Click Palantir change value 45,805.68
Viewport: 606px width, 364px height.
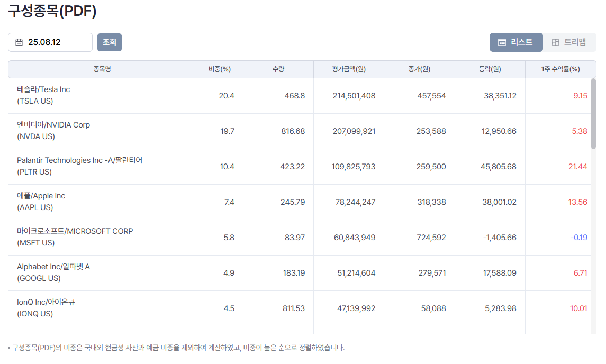click(x=498, y=167)
